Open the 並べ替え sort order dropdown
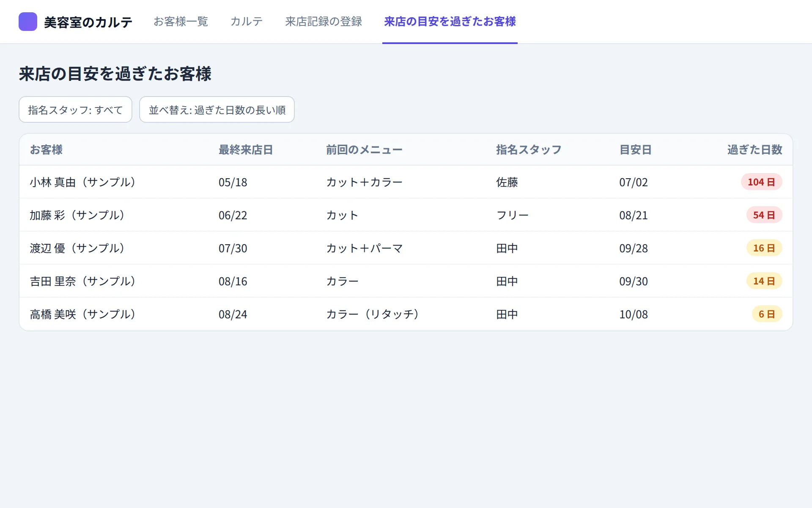The height and width of the screenshot is (508, 812). coord(217,110)
